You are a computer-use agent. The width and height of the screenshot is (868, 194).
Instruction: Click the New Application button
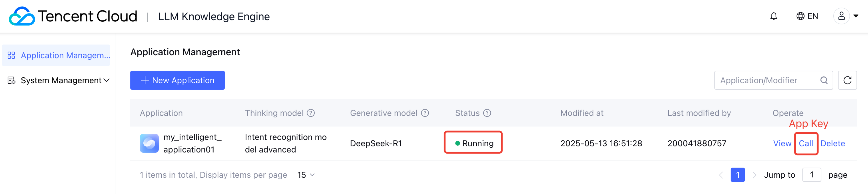(x=177, y=80)
